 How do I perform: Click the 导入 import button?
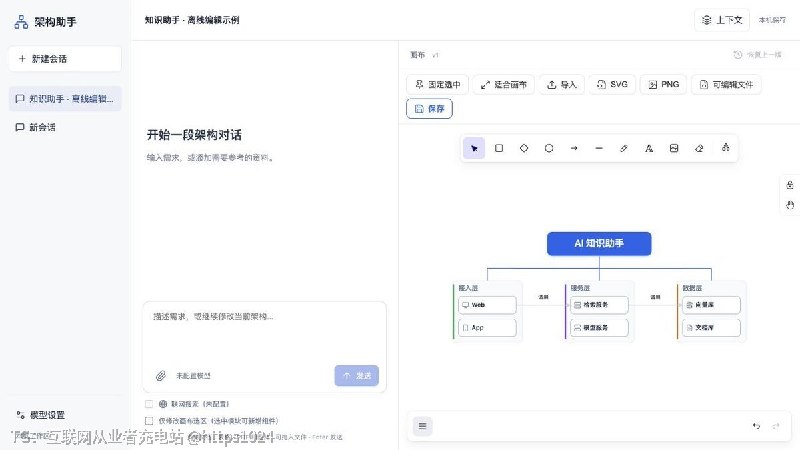[561, 85]
